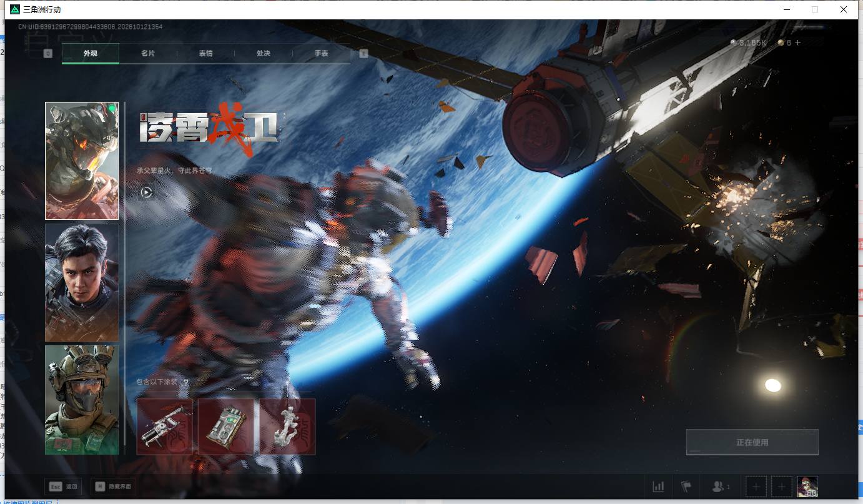Open the bar chart statistics icon
This screenshot has height=504, width=863.
coord(658,487)
